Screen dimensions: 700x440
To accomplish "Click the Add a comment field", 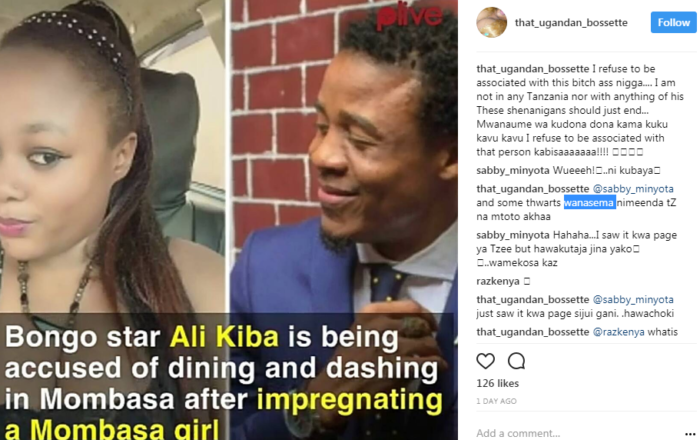I will pos(576,433).
